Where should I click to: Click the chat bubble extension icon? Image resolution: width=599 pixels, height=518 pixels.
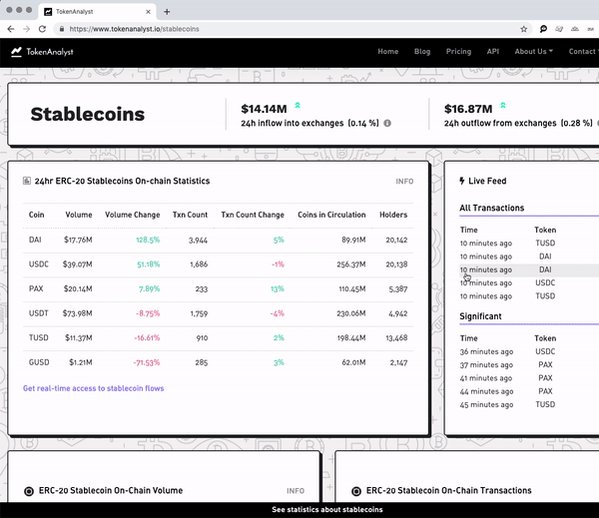pyautogui.click(x=543, y=29)
